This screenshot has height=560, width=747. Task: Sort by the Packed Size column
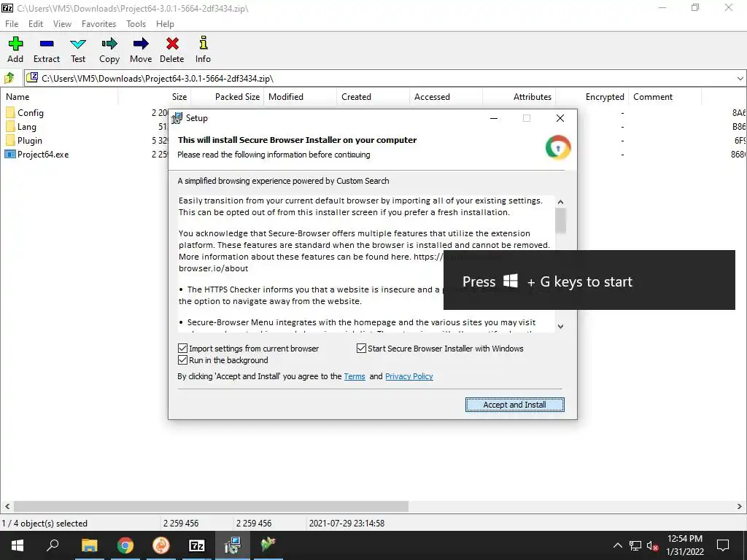(228, 97)
